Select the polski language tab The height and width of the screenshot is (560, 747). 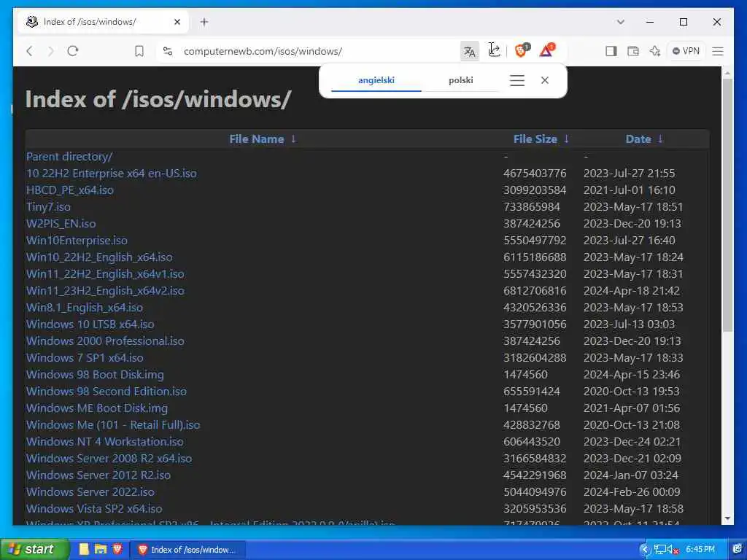coord(461,80)
